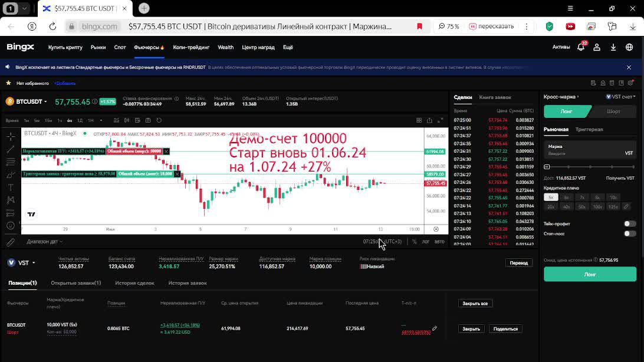The width and height of the screenshot is (644, 362).
Task: Open the user account profile icon
Action: click(x=597, y=47)
